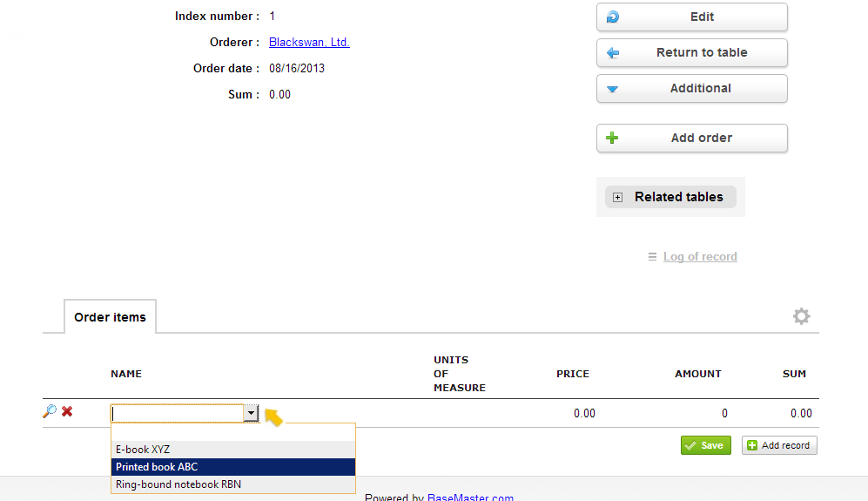Choose Printed book ABC from list
The image size is (868, 501).
(x=233, y=467)
